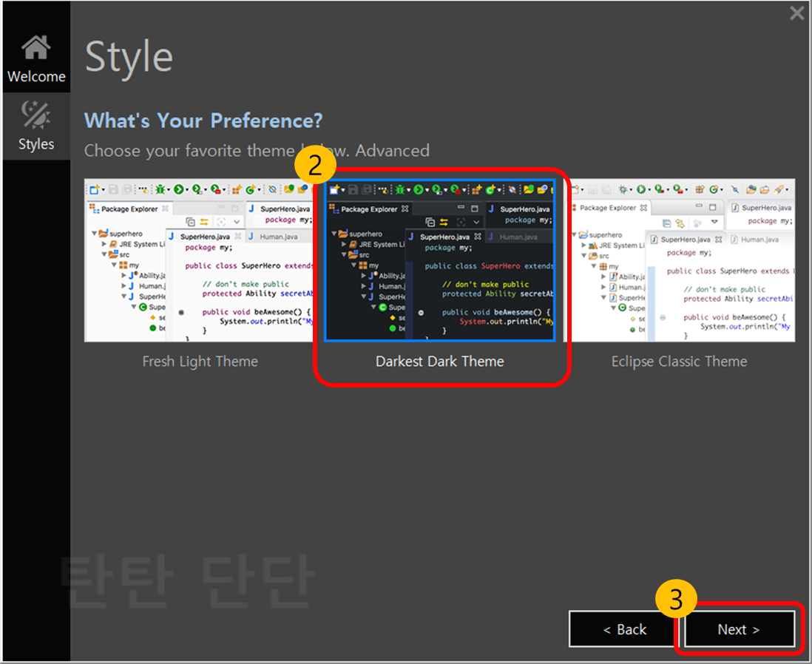Choose the Darkest Dark Theme preview image
The height and width of the screenshot is (664, 812).
(440, 260)
